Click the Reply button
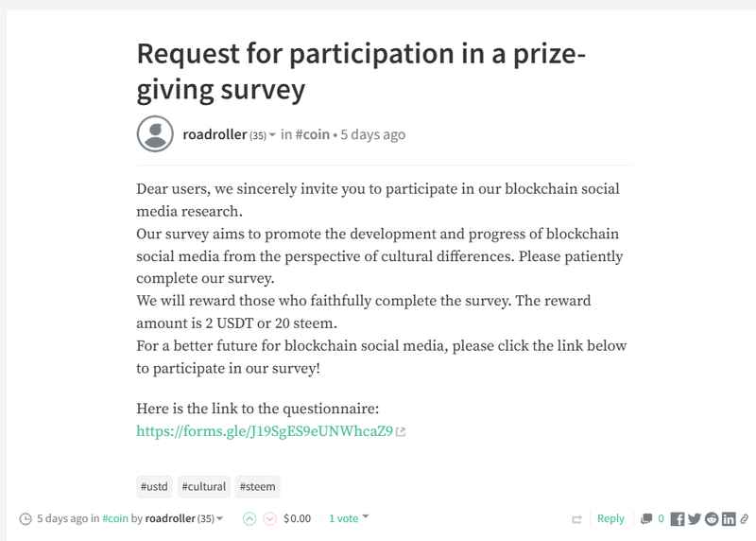 tap(610, 518)
